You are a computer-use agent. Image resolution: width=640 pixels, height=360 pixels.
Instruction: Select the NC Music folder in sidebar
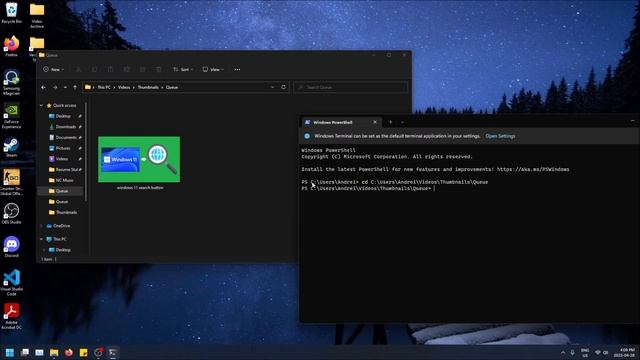tap(65, 180)
